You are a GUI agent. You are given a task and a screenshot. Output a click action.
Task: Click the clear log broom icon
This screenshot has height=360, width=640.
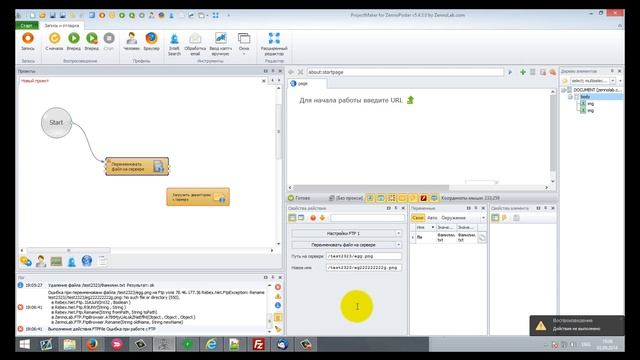point(278,329)
